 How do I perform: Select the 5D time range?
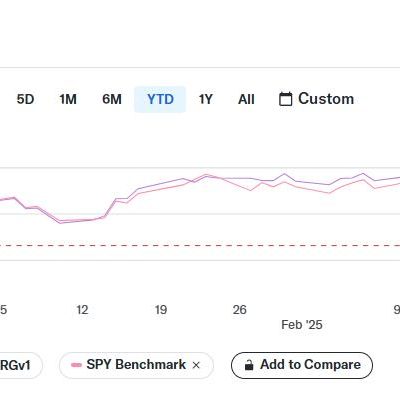pos(25,99)
